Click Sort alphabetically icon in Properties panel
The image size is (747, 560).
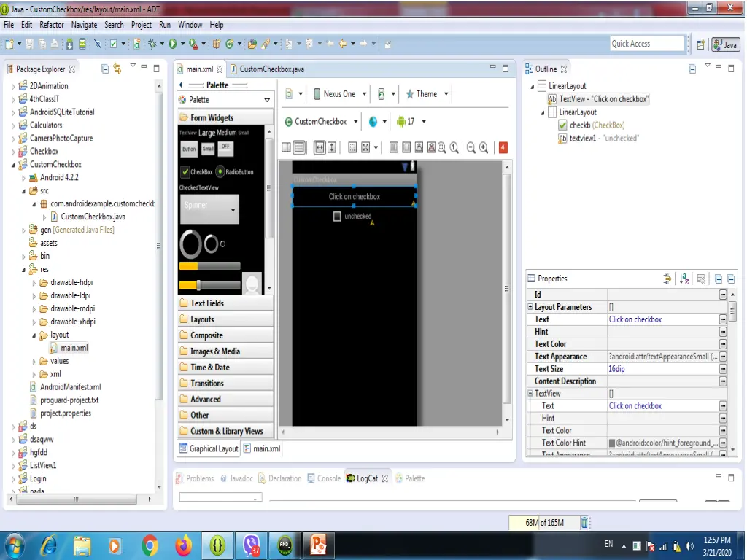click(x=684, y=279)
